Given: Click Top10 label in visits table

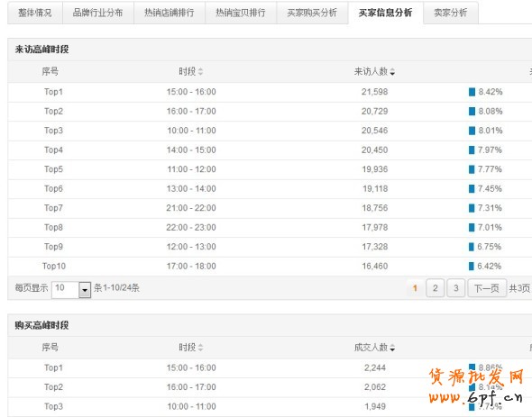Looking at the screenshot, I should (x=54, y=266).
